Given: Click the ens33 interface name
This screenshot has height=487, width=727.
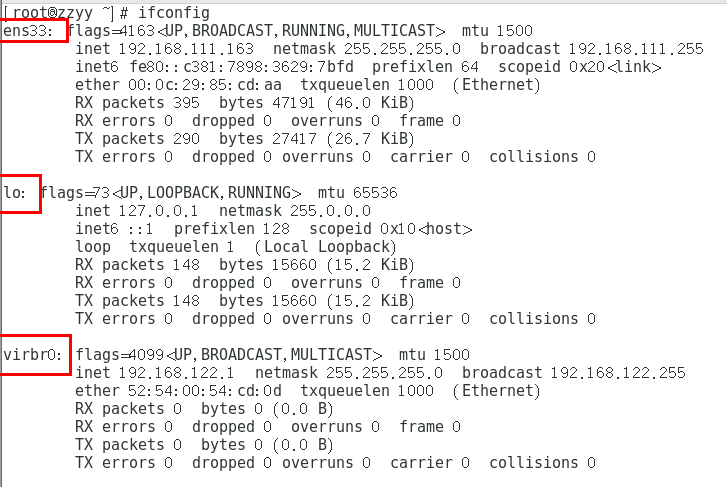Looking at the screenshot, I should click(x=28, y=30).
